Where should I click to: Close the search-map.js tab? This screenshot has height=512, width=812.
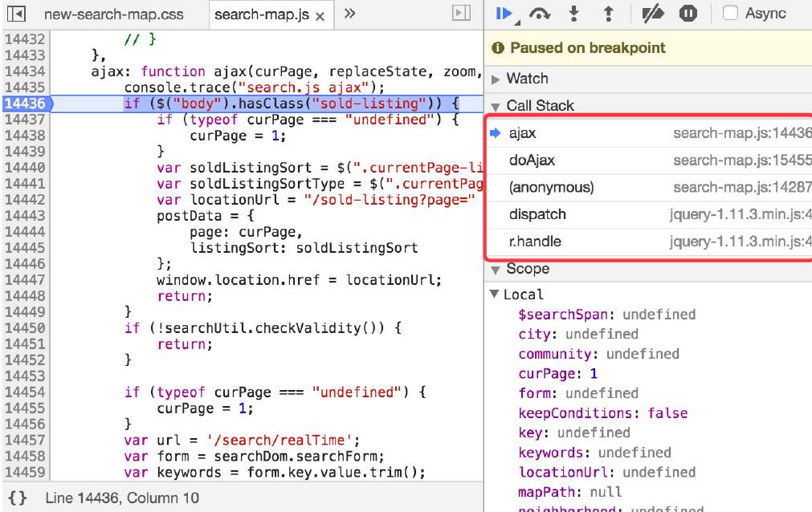point(320,17)
